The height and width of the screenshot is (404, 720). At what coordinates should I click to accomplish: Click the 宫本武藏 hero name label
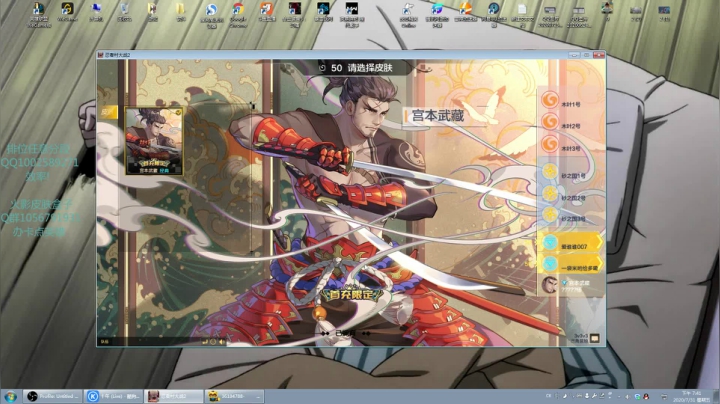pos(438,116)
